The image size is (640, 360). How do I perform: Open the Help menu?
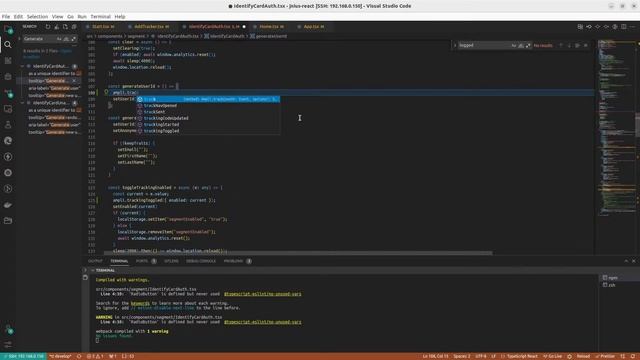pos(120,17)
